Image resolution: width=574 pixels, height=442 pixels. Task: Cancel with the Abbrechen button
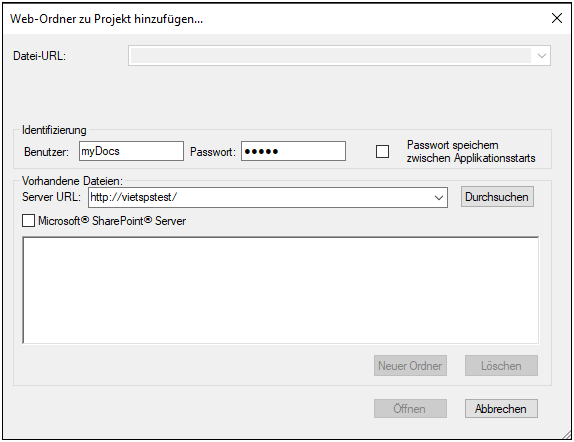tap(502, 408)
